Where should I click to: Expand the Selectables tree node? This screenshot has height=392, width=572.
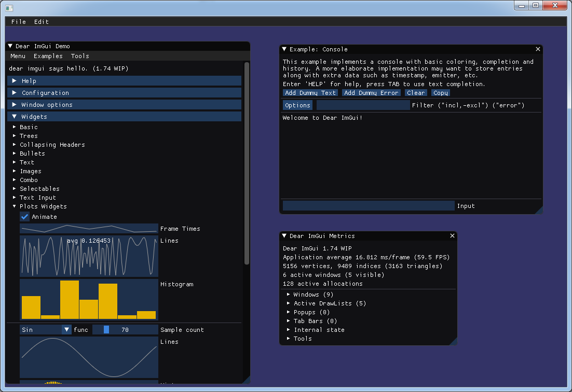click(x=36, y=189)
